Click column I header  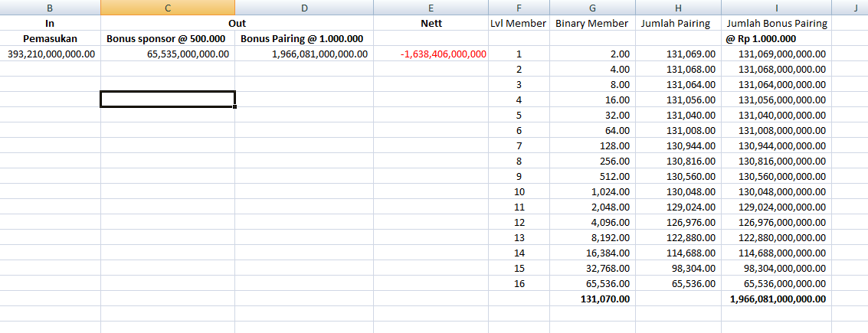777,8
